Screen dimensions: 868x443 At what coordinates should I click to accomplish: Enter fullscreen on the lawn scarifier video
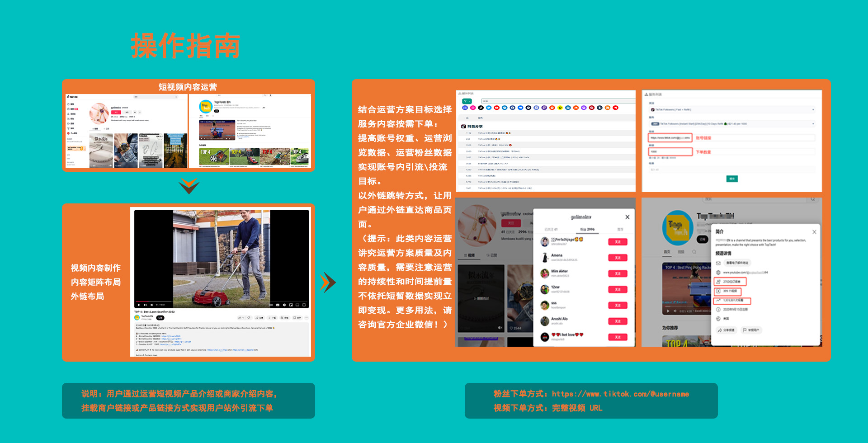click(304, 305)
